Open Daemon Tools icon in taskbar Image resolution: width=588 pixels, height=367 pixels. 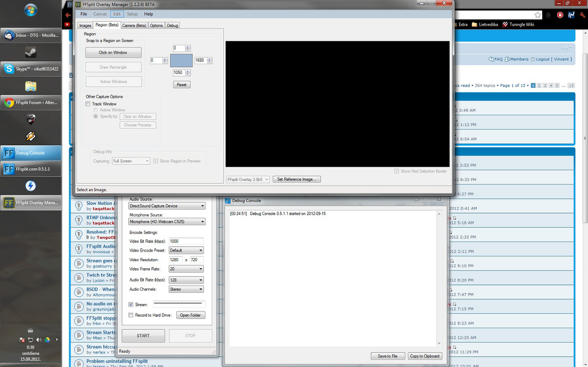[31, 186]
